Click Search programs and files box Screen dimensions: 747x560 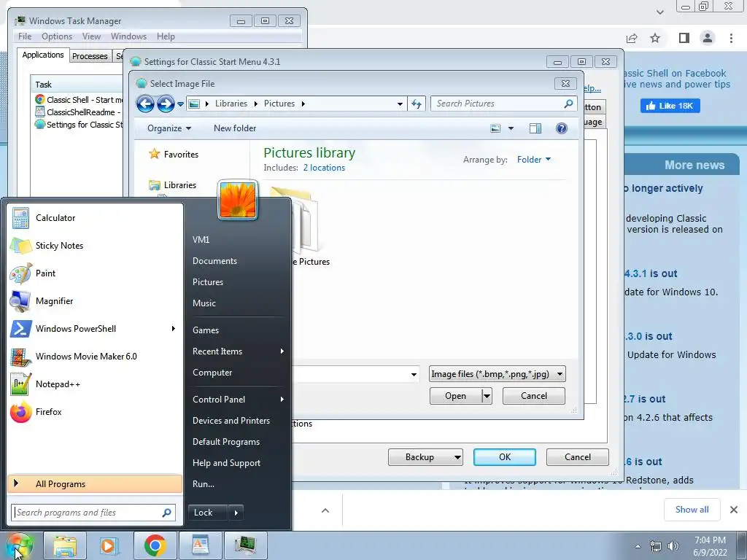click(x=93, y=513)
